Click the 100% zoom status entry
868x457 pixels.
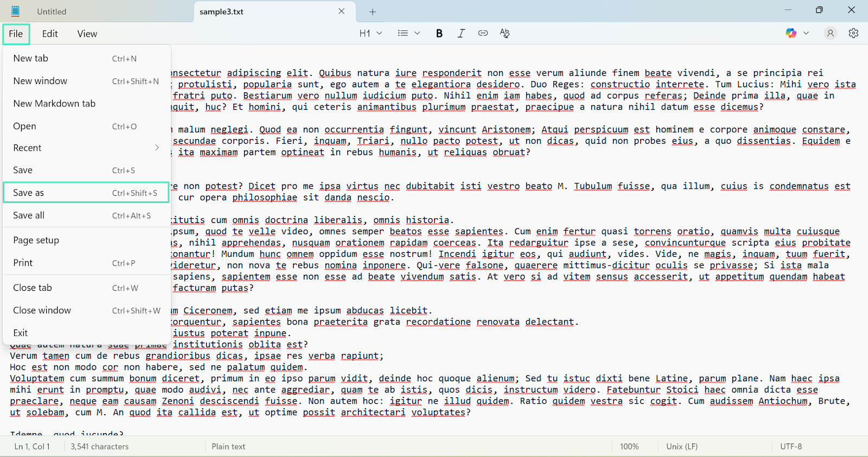point(629,447)
